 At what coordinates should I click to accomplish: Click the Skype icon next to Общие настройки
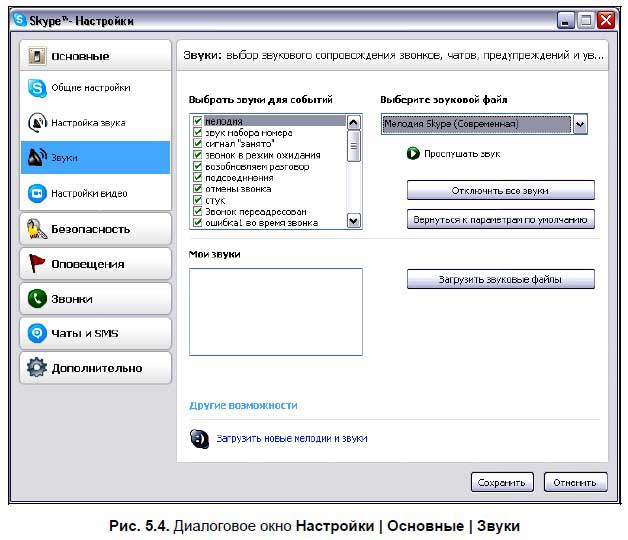pos(36,88)
